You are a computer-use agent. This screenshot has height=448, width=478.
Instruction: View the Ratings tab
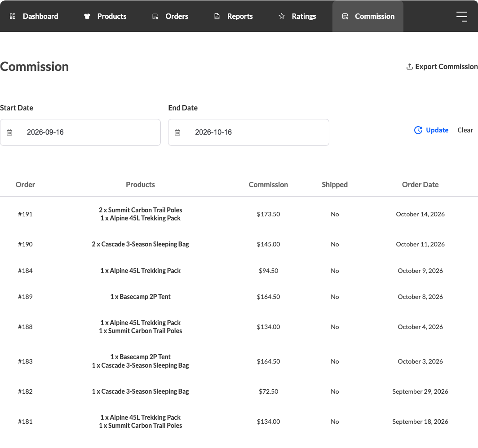(x=297, y=16)
